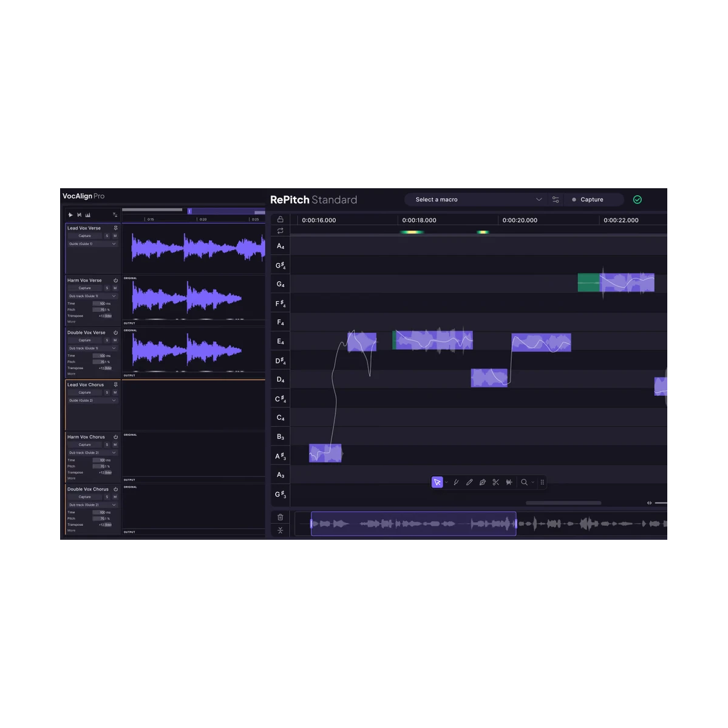Solo the Harm Vox Verse track

coord(107,288)
